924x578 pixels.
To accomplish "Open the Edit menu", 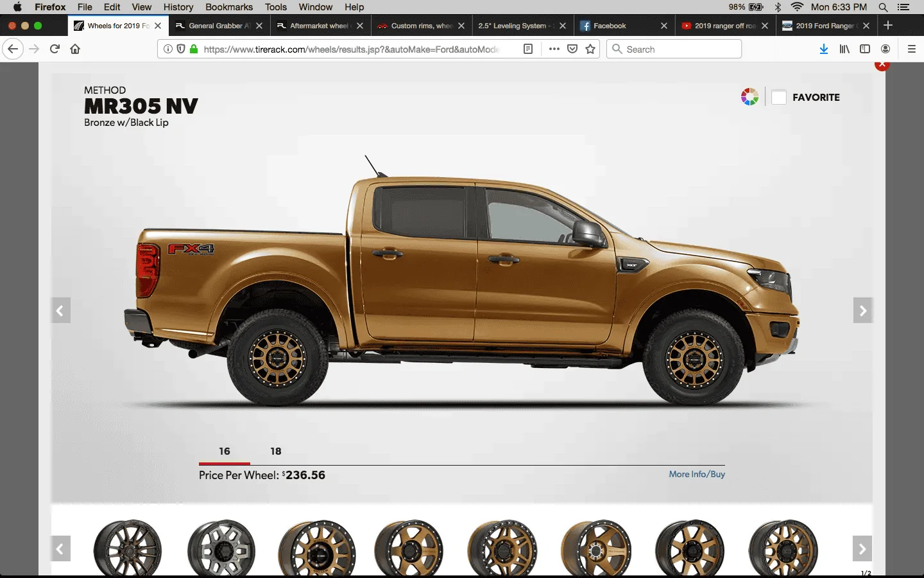I will click(112, 7).
